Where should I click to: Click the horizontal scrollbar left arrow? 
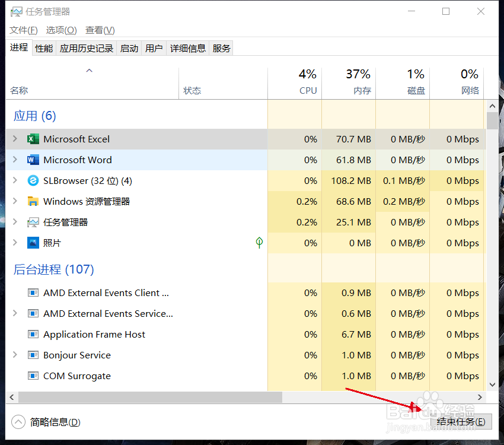point(12,397)
